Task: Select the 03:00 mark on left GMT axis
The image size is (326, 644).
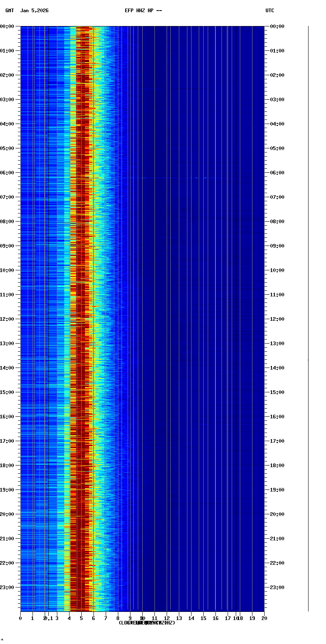Action: pos(7,100)
